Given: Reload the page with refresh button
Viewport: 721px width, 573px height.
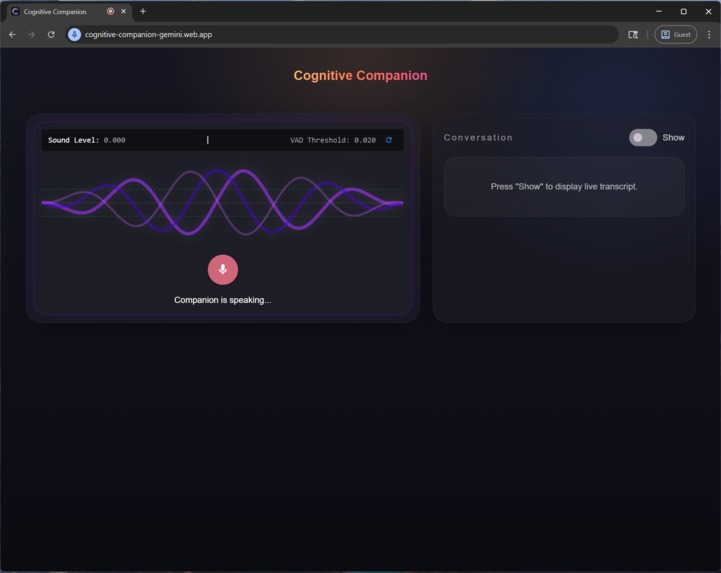Looking at the screenshot, I should pos(51,34).
